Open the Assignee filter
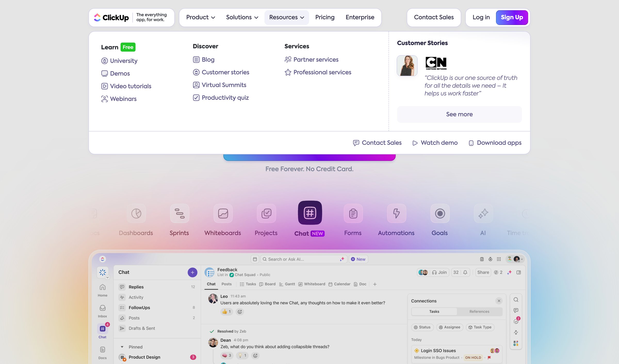The height and width of the screenshot is (364, 619). click(x=450, y=327)
